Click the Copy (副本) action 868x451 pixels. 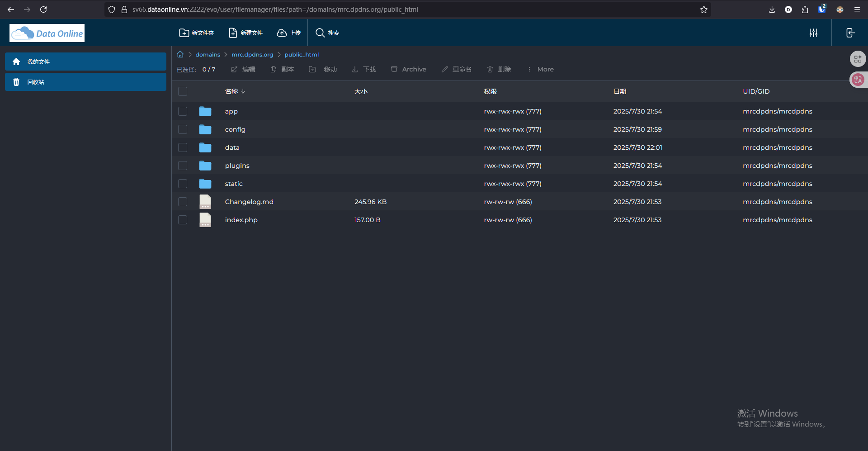tap(283, 69)
